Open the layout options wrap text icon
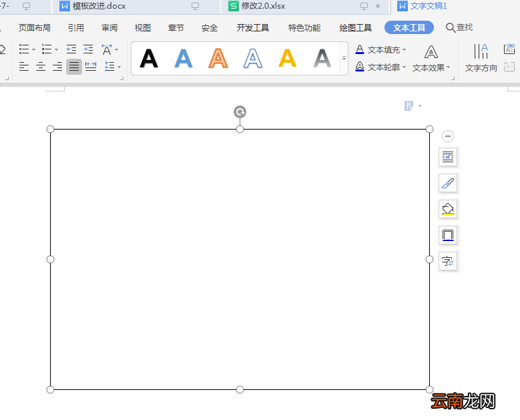520x420 pixels. (448, 157)
